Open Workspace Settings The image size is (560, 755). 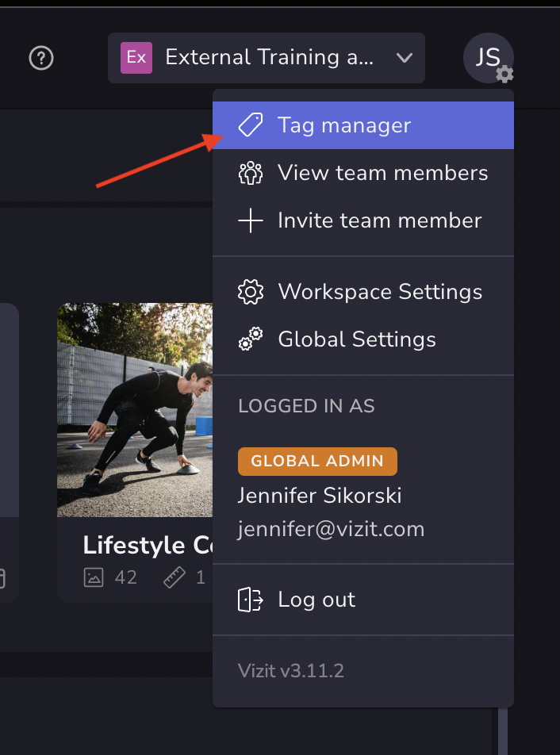pyautogui.click(x=363, y=292)
